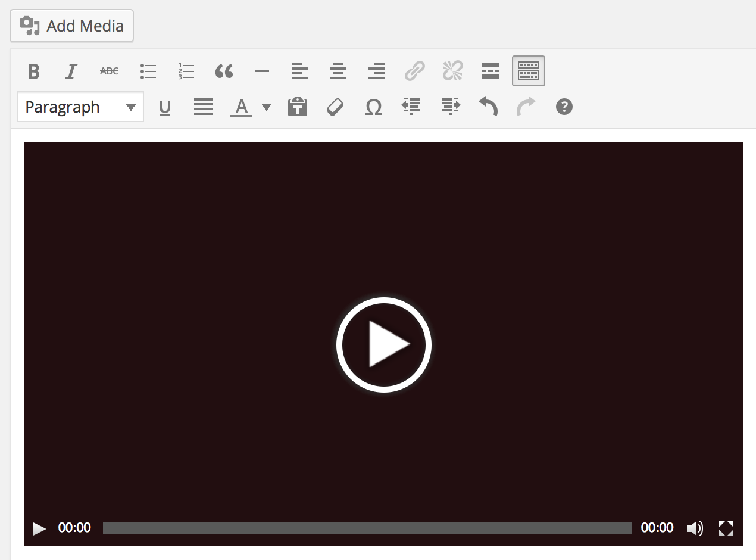The image size is (756, 560).
Task: Toggle bold formatting
Action: [34, 71]
